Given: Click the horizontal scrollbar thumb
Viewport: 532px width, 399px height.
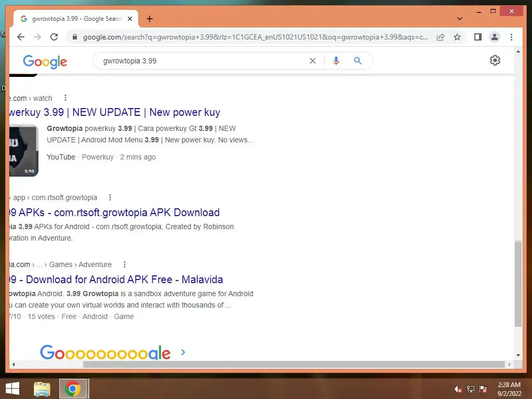Looking at the screenshot, I should [x=294, y=364].
